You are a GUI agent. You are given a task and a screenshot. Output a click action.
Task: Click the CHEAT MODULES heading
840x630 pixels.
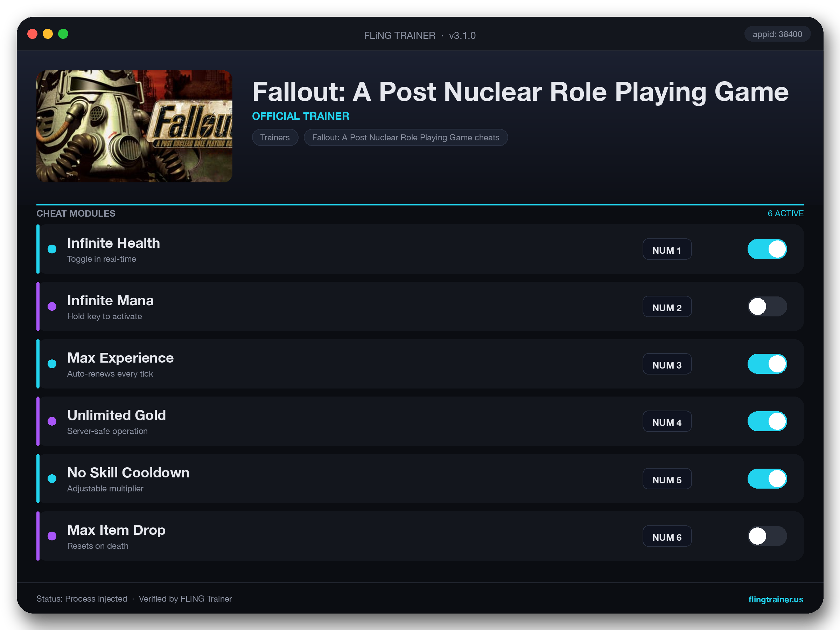tap(76, 213)
